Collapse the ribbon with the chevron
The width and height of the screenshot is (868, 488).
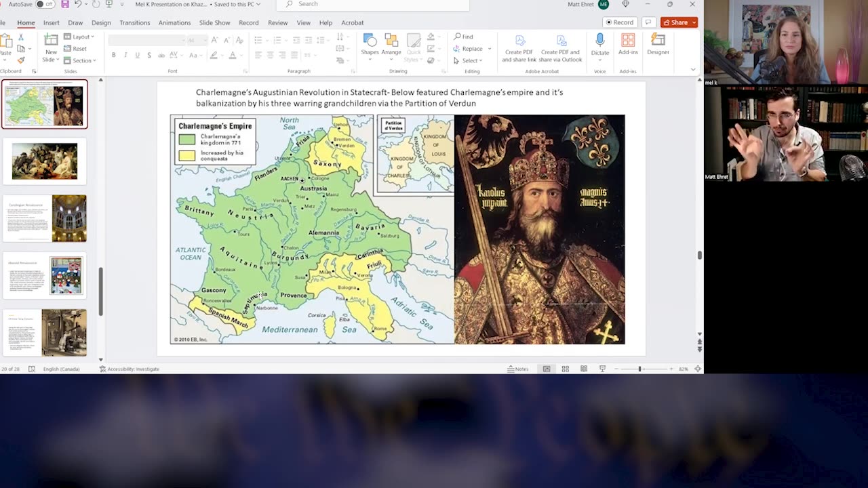692,69
